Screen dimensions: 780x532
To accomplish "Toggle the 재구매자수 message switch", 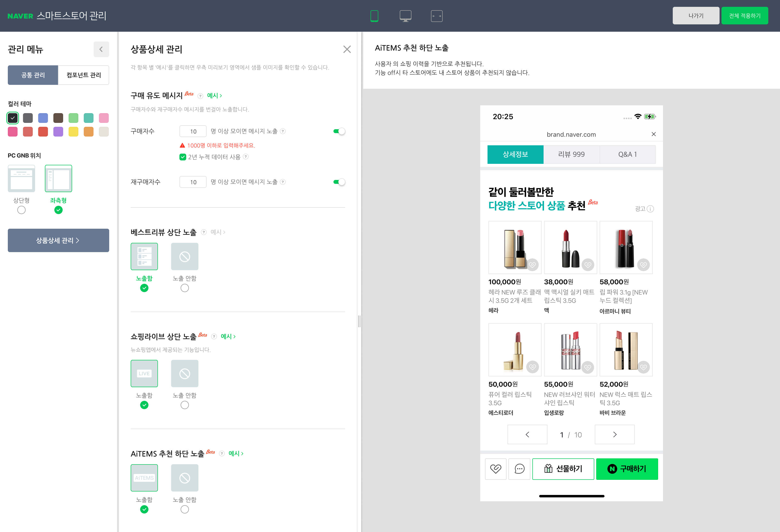I will [x=339, y=182].
